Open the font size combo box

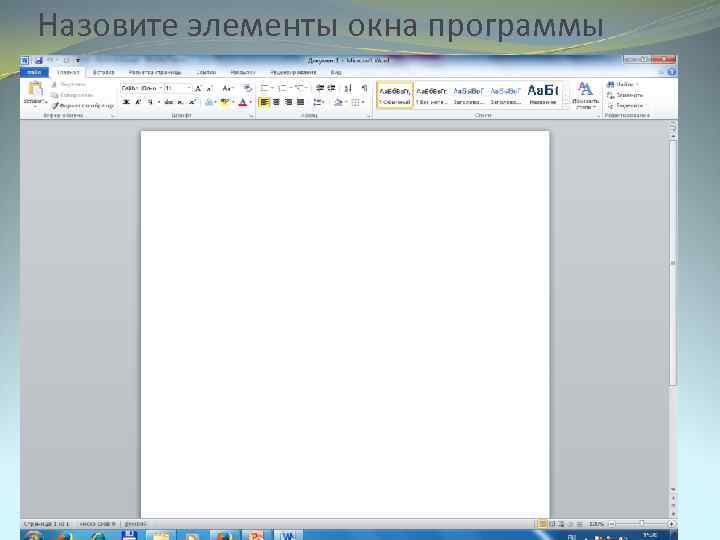point(178,88)
